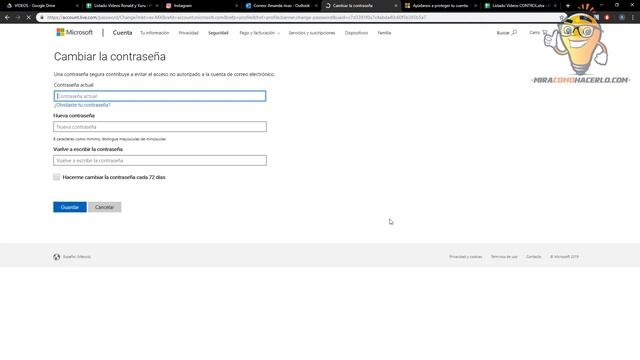640x360 pixels.
Task: Switch to the Instagram tab
Action: point(182,6)
